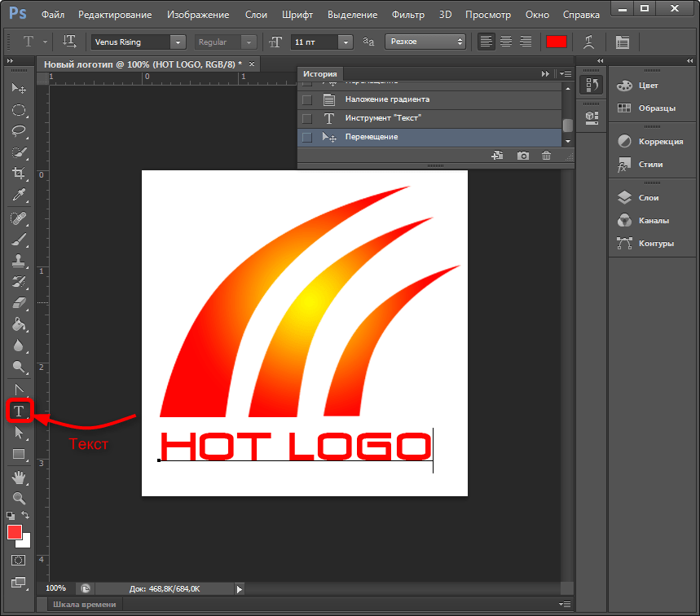
Task: Toggle the checkbox beside Инструмент "Текст"
Action: 307,118
